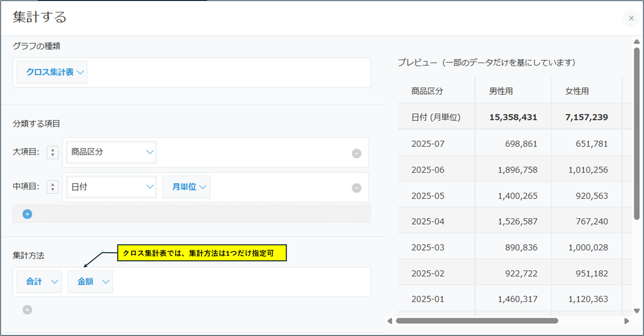The image size is (644, 336).
Task: Expand the 月単位 period dropdown
Action: tap(186, 187)
